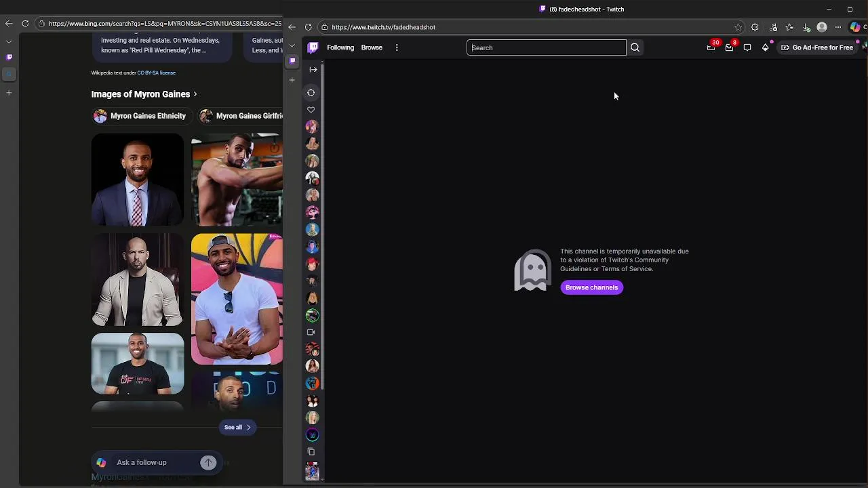Click the Twitch logo home icon
Image resolution: width=868 pixels, height=488 pixels.
point(313,47)
